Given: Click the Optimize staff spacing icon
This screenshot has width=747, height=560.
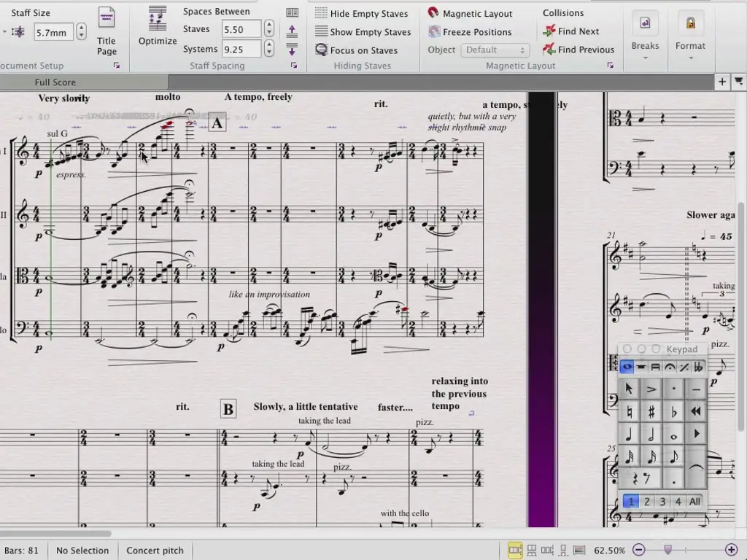Looking at the screenshot, I should click(x=158, y=19).
